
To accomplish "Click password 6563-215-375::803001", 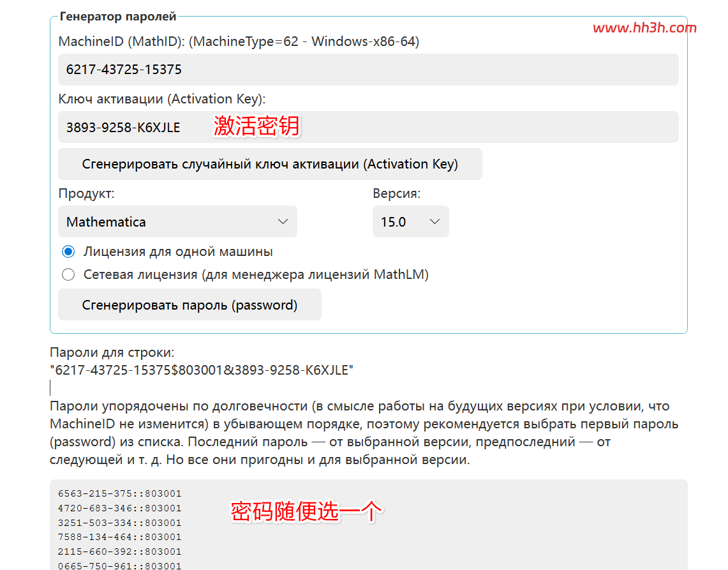I will tap(120, 493).
